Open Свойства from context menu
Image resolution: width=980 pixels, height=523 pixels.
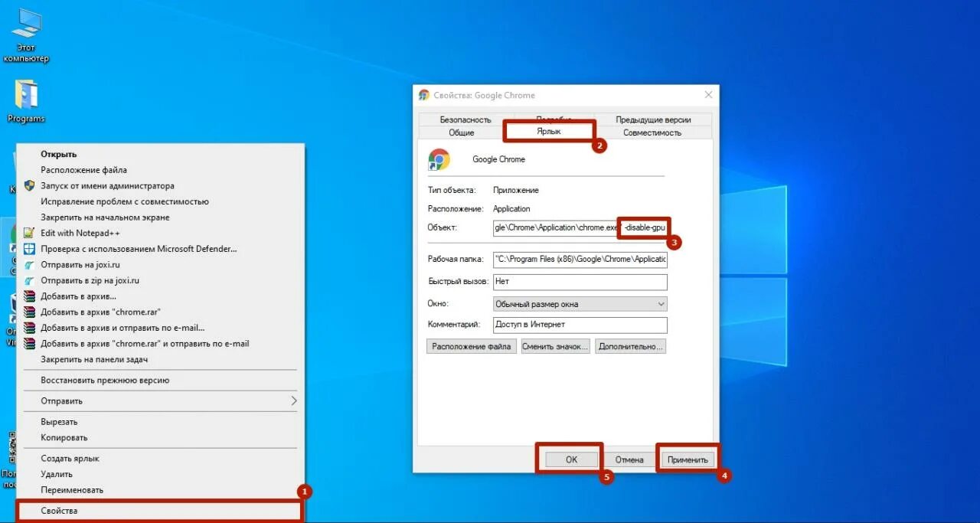(161, 511)
